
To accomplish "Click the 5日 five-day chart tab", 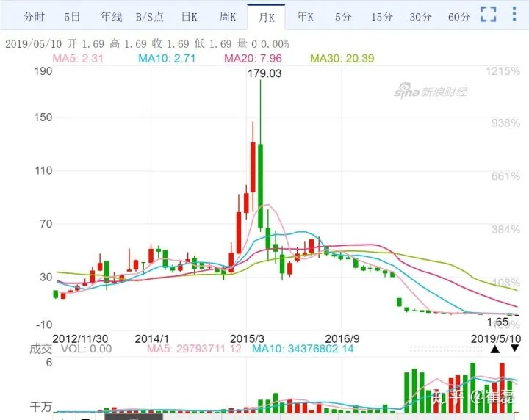I will point(73,16).
